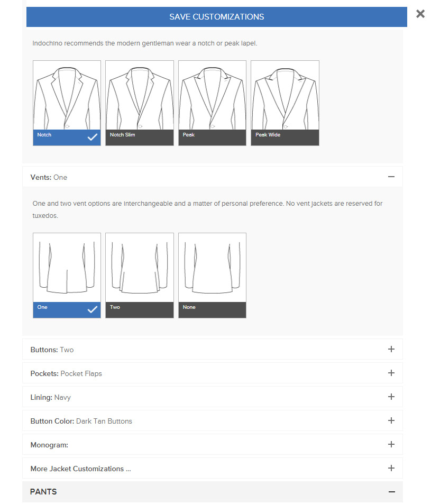Expand More Jacket Customizations
Image resolution: width=431 pixels, height=504 pixels.
pos(213,469)
